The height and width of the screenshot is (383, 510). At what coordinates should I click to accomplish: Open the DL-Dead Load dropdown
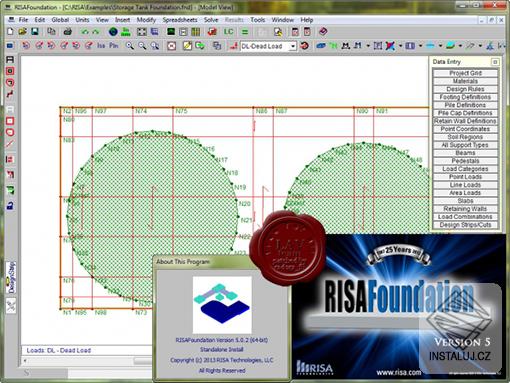click(292, 46)
